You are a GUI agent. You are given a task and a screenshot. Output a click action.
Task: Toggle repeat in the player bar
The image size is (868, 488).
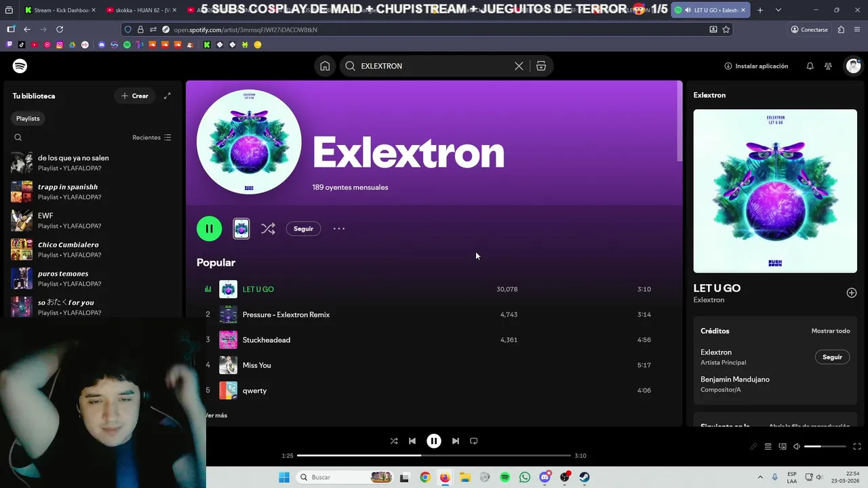point(474,441)
